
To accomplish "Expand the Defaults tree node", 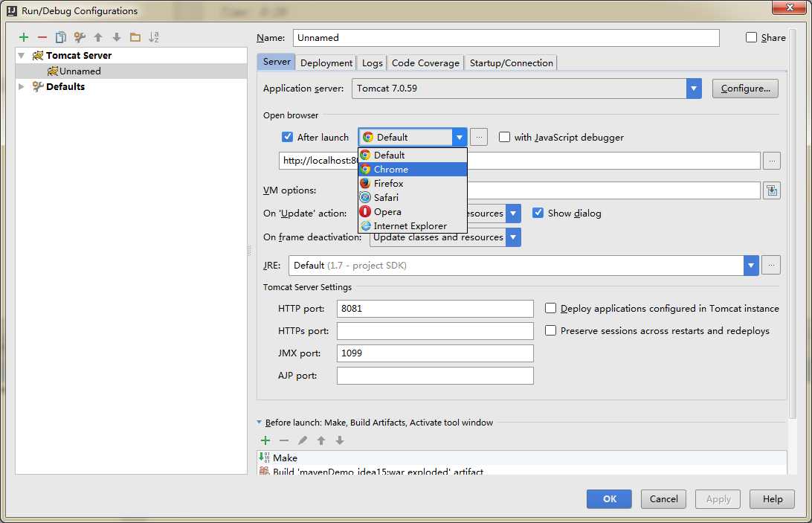I will click(x=22, y=86).
